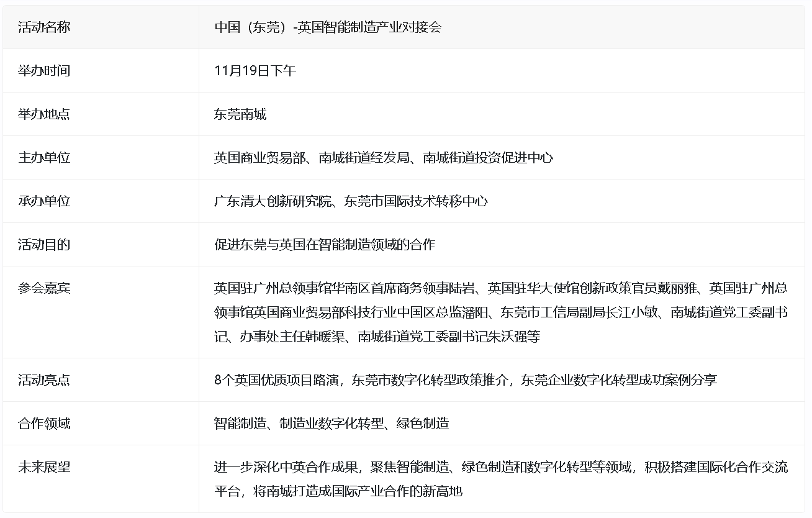The image size is (812, 518).
Task: Select the 东莞南城 location value
Action: 240,114
